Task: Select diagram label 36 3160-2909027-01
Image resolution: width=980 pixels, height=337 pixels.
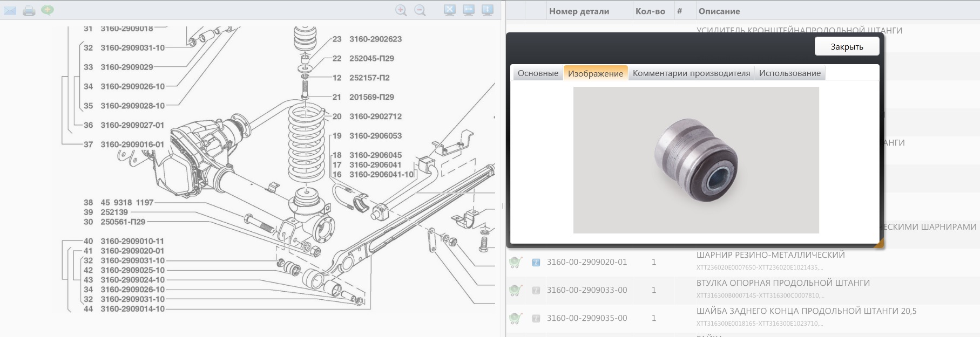Action: pyautogui.click(x=124, y=125)
